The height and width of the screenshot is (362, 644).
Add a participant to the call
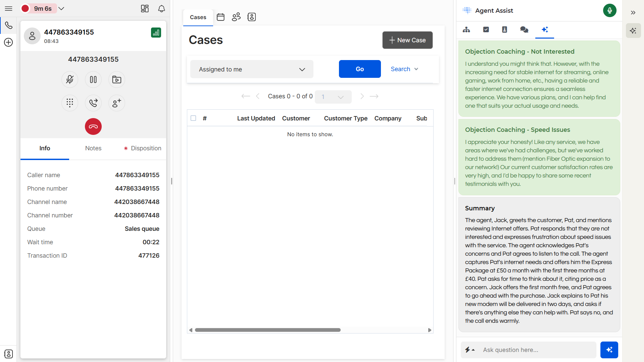117,103
